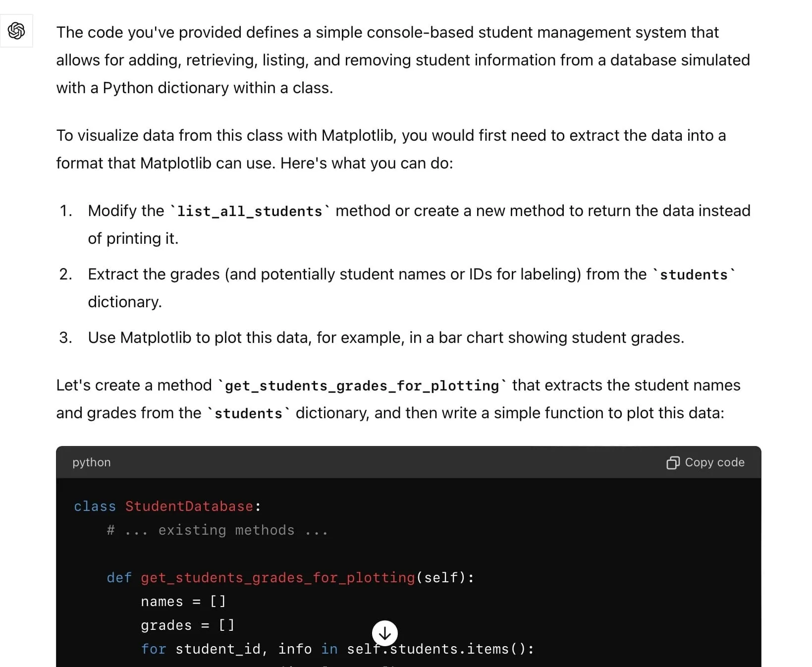Image resolution: width=812 pixels, height=667 pixels.
Task: Click "student_id" in the for loop line
Action: [x=218, y=649]
